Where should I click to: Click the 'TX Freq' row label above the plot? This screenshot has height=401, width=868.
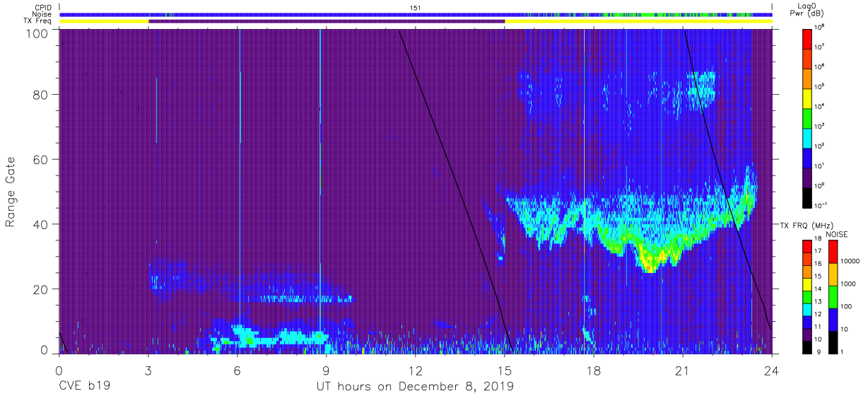(38, 21)
